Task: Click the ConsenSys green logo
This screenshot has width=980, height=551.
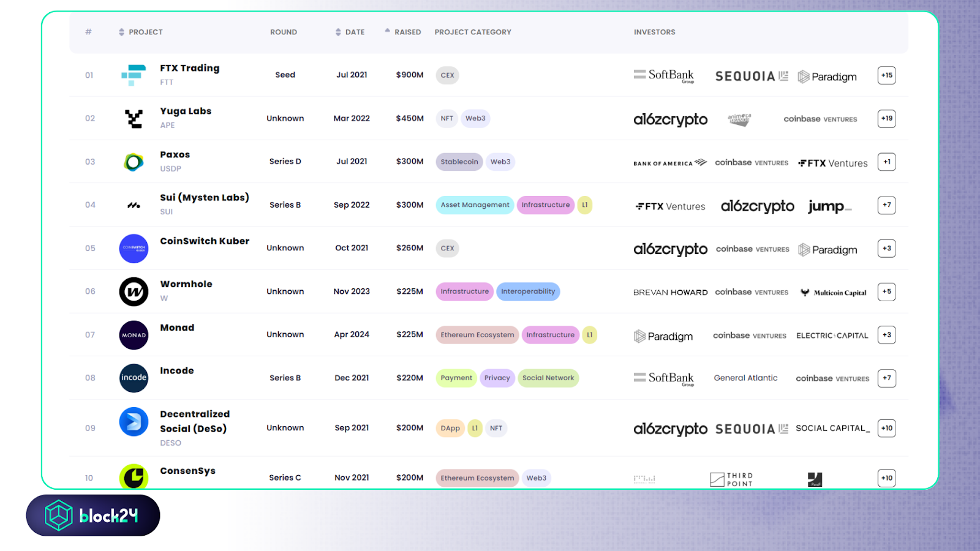Action: click(134, 476)
